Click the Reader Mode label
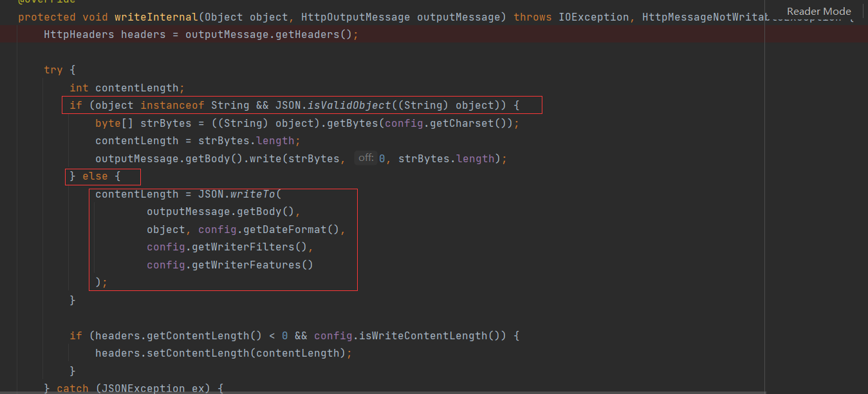Screen dimensions: 868x394 [x=818, y=11]
